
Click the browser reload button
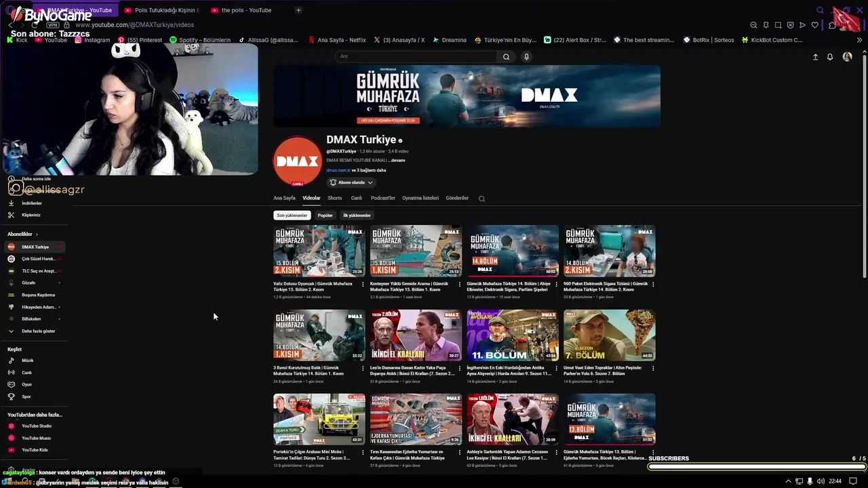(x=35, y=25)
